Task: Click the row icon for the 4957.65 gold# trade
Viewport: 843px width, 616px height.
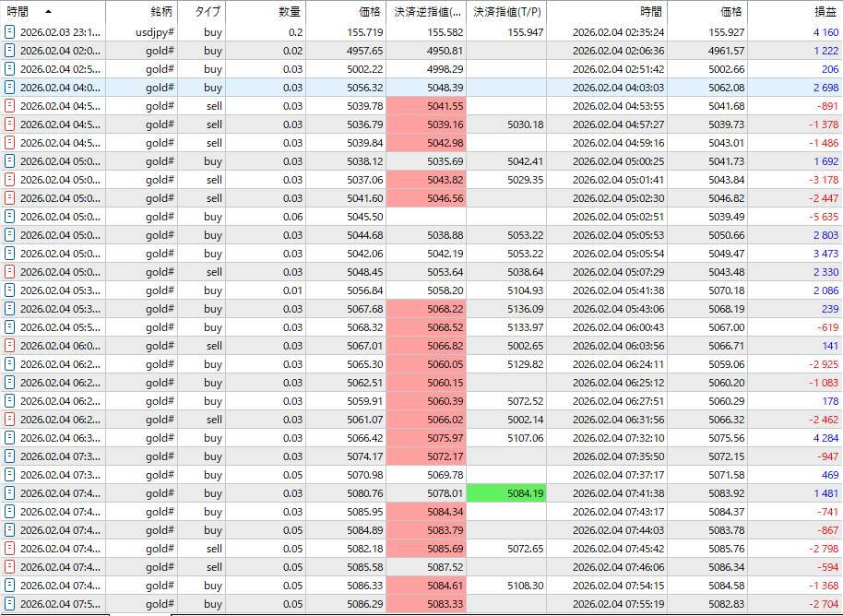Action: (9, 51)
